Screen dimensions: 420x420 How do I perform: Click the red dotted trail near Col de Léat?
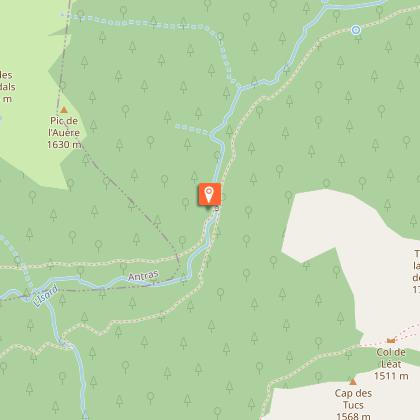click(409, 331)
